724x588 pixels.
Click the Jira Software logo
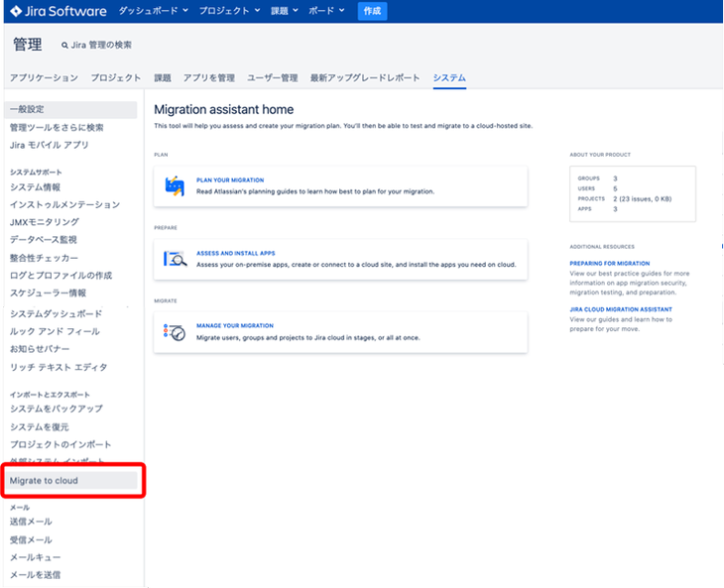[x=59, y=11]
